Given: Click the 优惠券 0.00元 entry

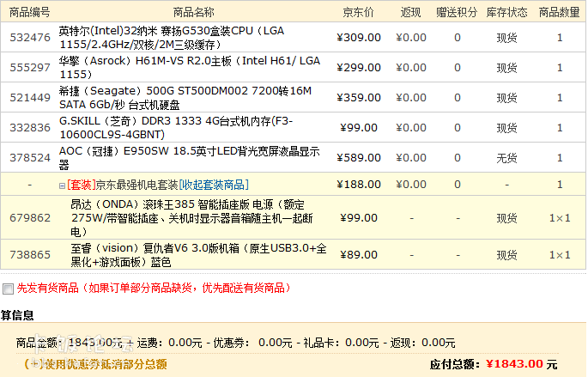Looking at the screenshot, I should pos(252,343).
